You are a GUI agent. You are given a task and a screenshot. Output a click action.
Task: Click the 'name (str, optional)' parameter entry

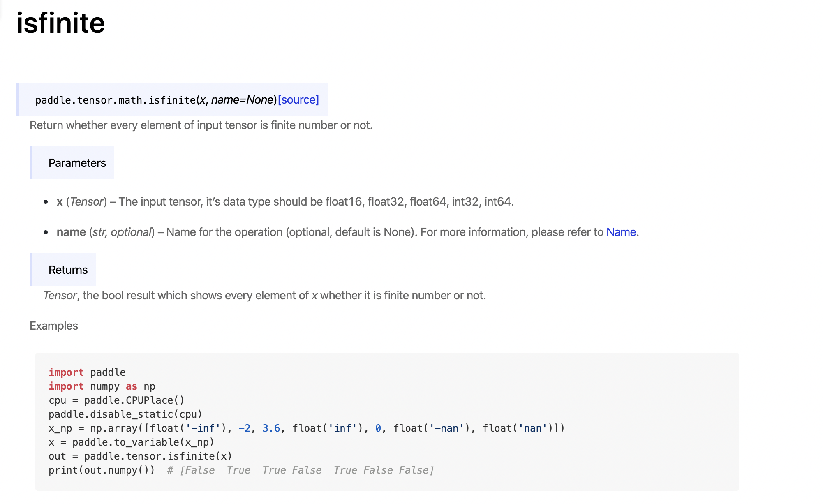[x=348, y=232]
